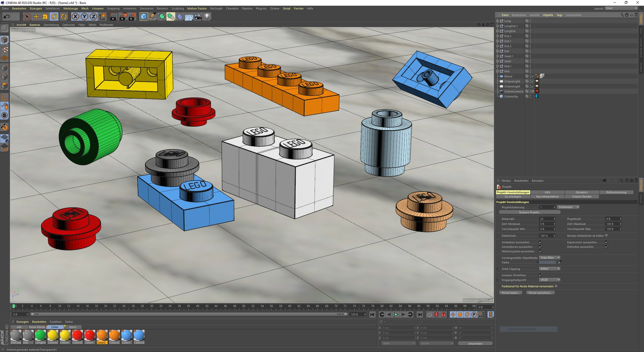Open the Layout Start dropdown

point(621,8)
